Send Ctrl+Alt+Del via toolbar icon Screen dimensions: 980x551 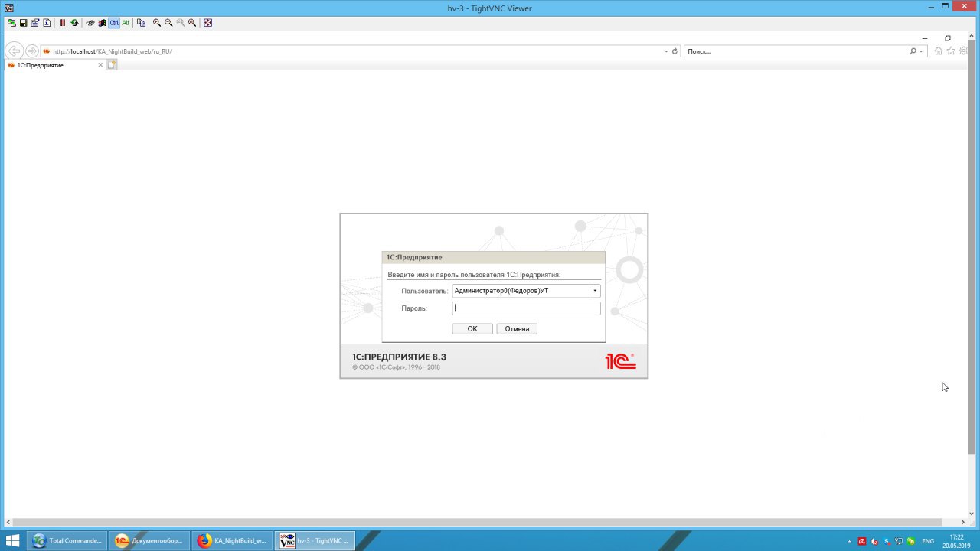(x=90, y=23)
